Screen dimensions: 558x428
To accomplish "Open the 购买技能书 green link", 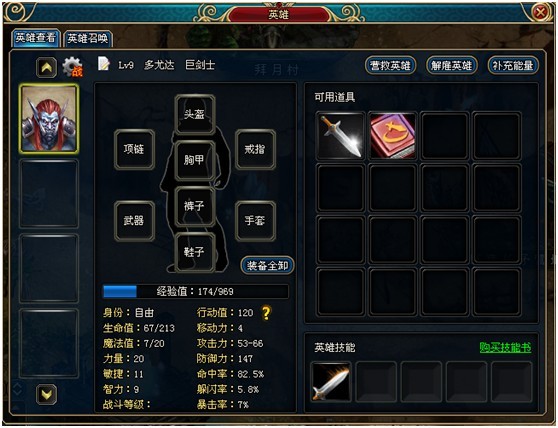I will (505, 347).
